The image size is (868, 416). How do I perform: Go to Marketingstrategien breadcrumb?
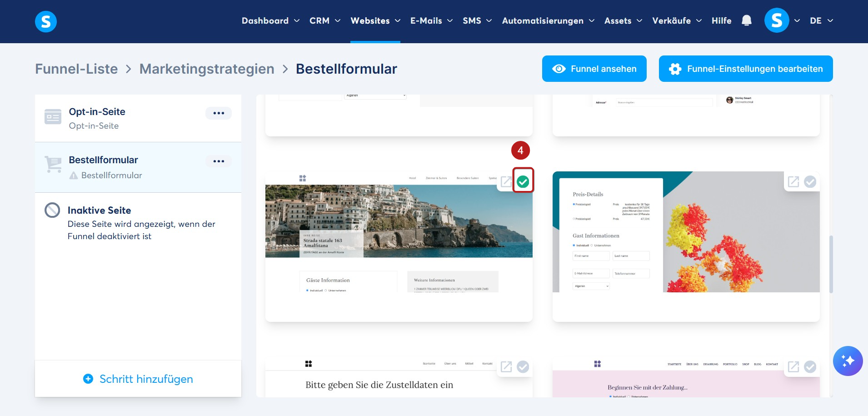[x=207, y=69]
